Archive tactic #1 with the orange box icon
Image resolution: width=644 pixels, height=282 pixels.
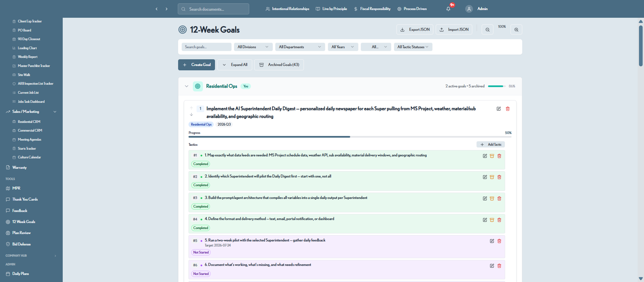492,156
